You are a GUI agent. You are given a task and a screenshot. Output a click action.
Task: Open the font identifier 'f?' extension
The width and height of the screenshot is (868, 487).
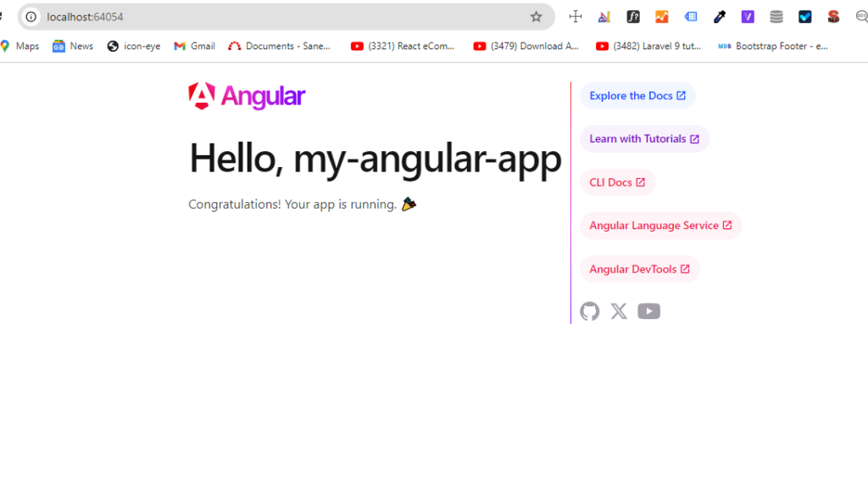tap(632, 17)
